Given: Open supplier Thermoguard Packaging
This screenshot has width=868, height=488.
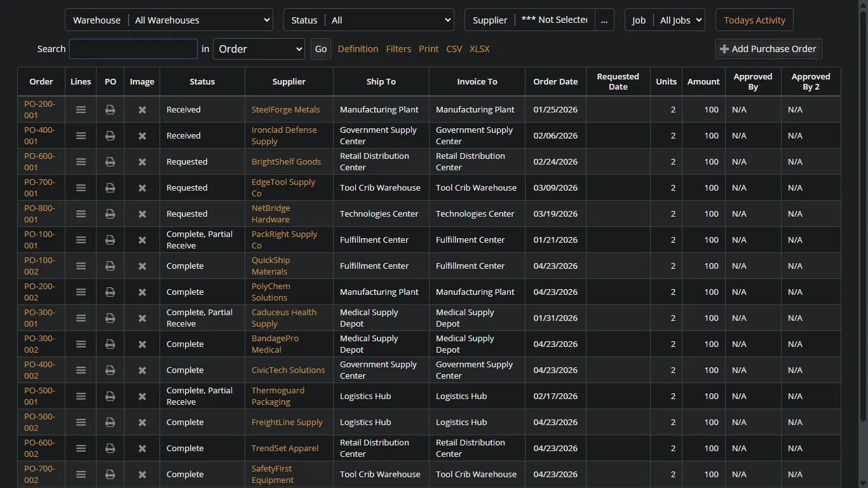Looking at the screenshot, I should pos(278,396).
